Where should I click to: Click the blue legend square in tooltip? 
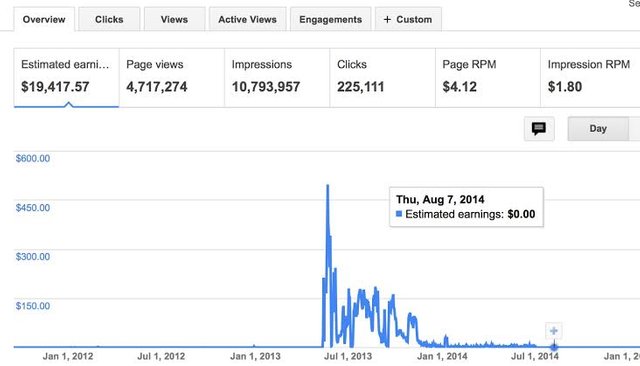(399, 214)
